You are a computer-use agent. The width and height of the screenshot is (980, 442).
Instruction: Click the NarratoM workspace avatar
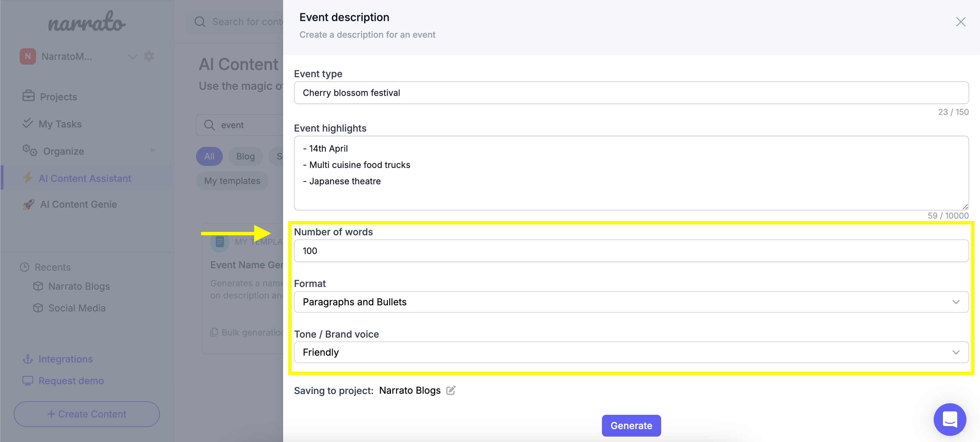pyautogui.click(x=28, y=56)
